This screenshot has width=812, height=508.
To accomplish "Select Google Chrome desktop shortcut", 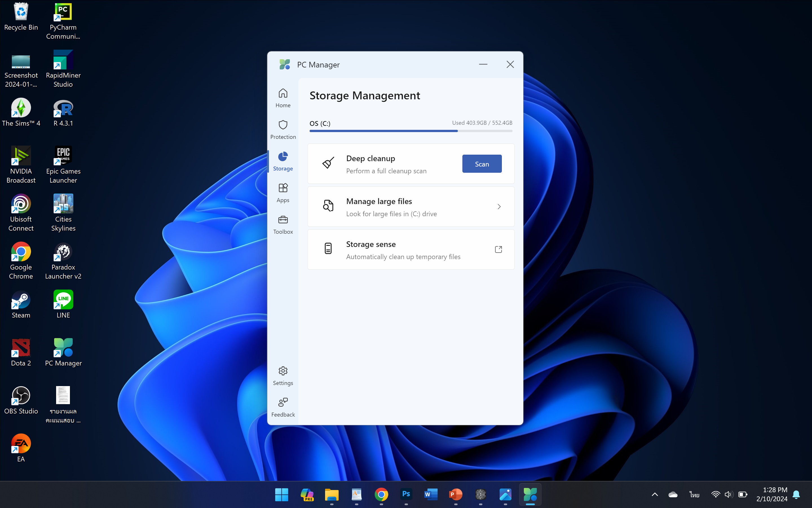I will click(x=21, y=261).
